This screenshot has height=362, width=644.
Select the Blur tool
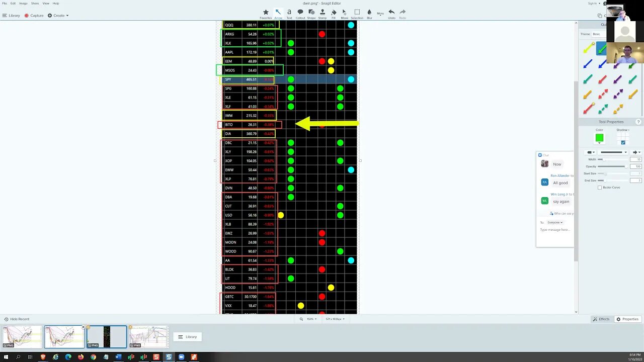pos(369,14)
